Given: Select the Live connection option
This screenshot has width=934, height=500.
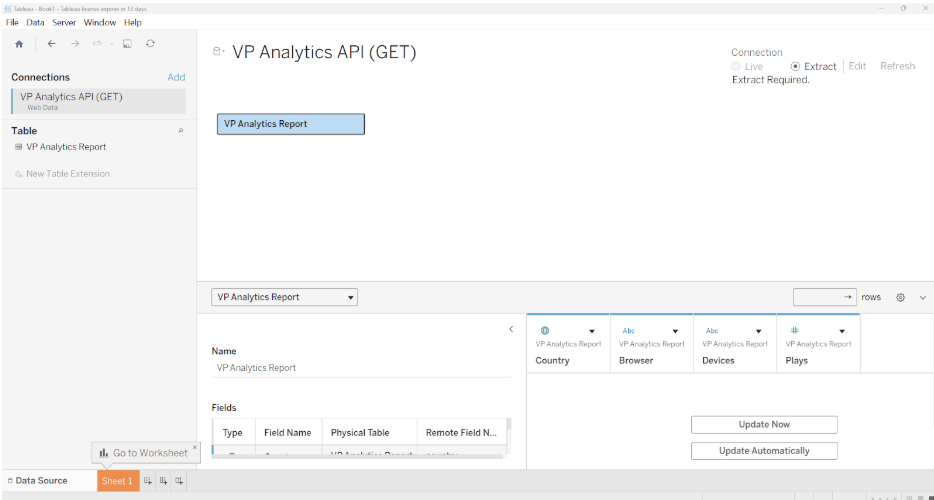Looking at the screenshot, I should coord(737,67).
